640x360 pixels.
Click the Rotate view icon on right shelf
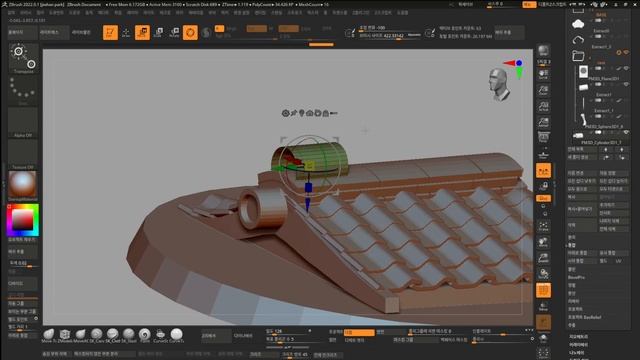543,273
